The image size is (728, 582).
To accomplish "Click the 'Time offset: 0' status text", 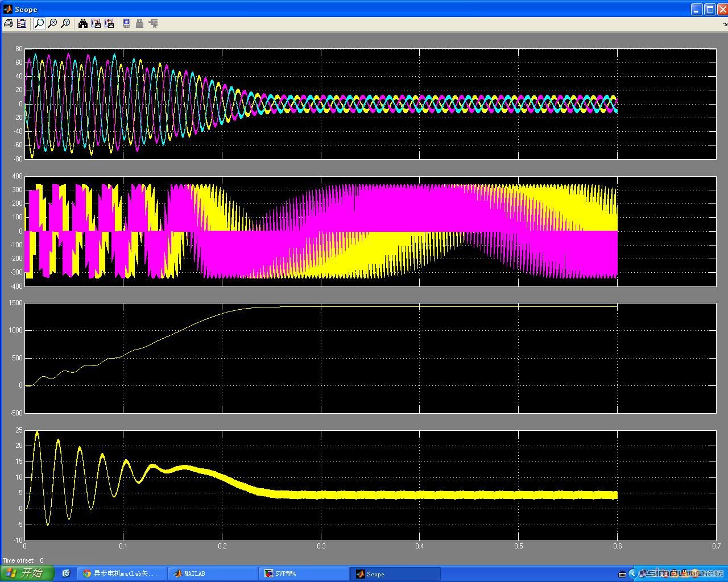I will (x=23, y=560).
